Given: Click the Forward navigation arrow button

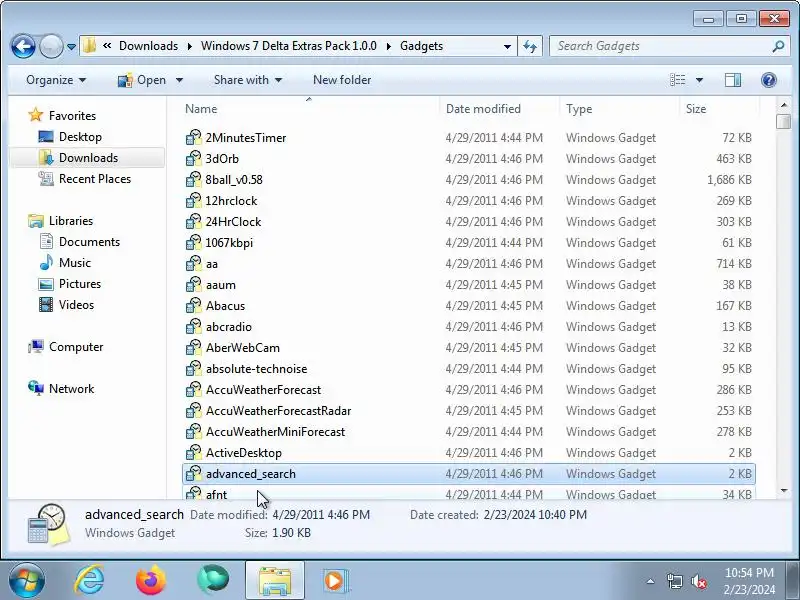Looking at the screenshot, I should 51,46.
